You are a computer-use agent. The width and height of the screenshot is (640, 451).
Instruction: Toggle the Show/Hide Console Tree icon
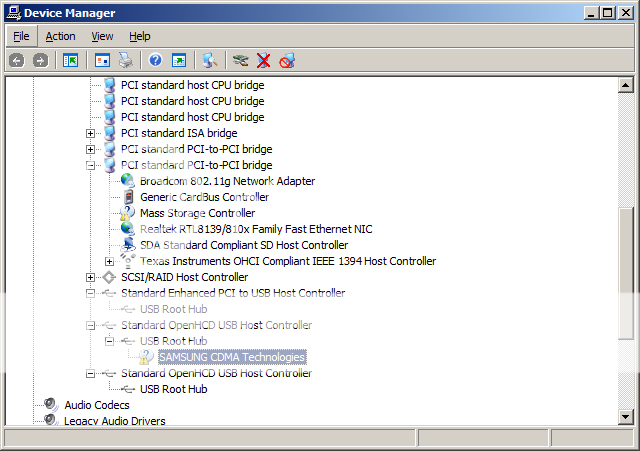71,60
